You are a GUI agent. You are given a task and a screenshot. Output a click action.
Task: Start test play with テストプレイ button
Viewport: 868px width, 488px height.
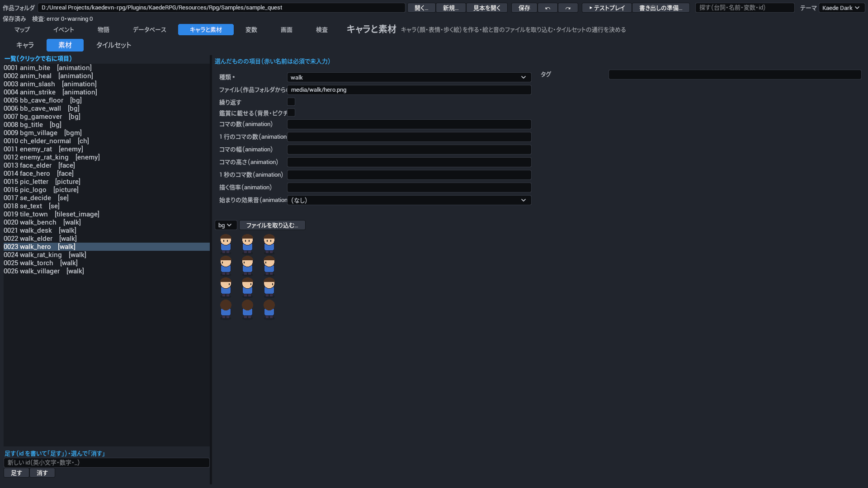[607, 8]
